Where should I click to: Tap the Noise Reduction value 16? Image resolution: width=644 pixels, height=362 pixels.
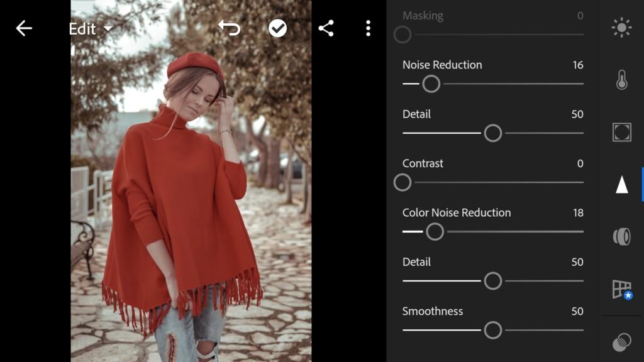(578, 65)
